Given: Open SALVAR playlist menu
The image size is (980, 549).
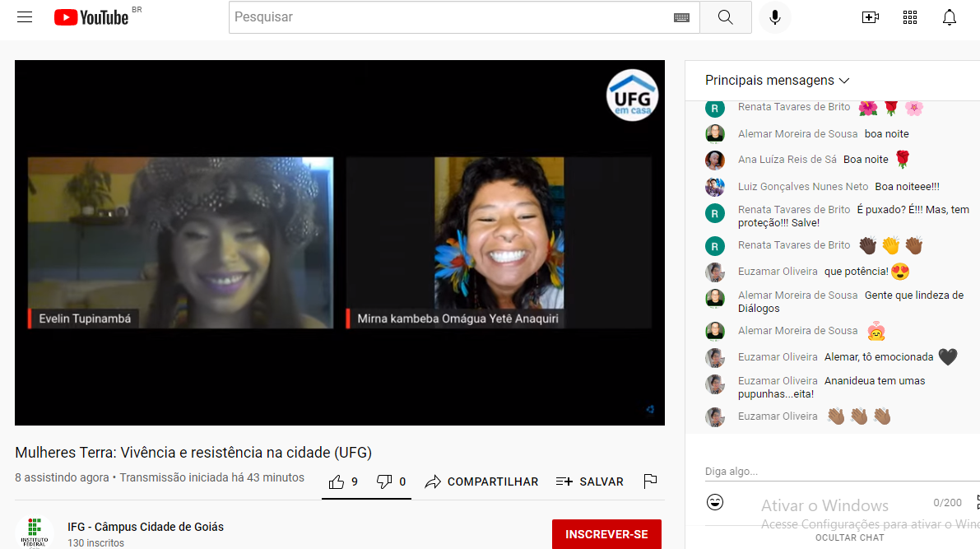Looking at the screenshot, I should click(590, 482).
